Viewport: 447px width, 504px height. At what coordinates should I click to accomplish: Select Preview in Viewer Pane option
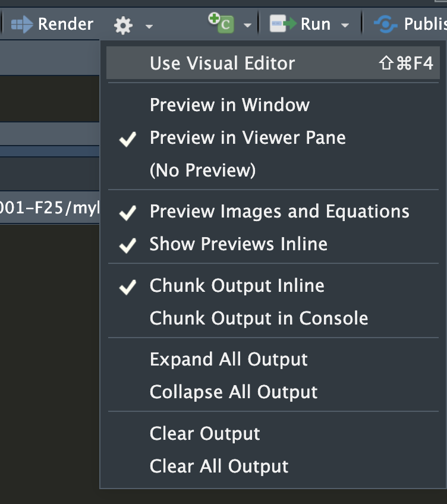[247, 138]
